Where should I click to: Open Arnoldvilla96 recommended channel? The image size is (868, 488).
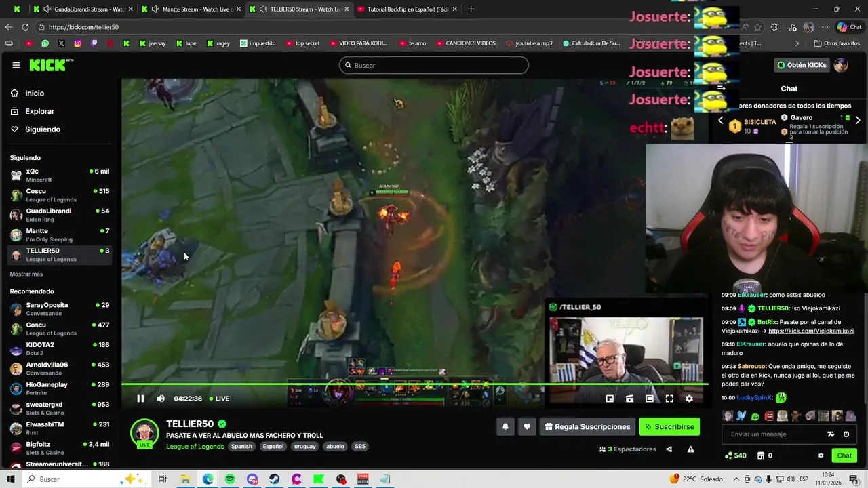click(60, 369)
